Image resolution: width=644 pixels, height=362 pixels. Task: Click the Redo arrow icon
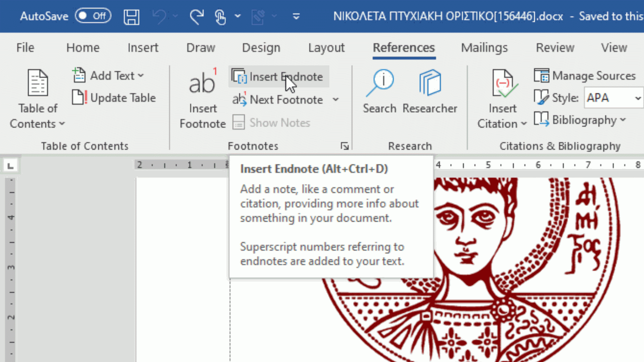pos(197,16)
